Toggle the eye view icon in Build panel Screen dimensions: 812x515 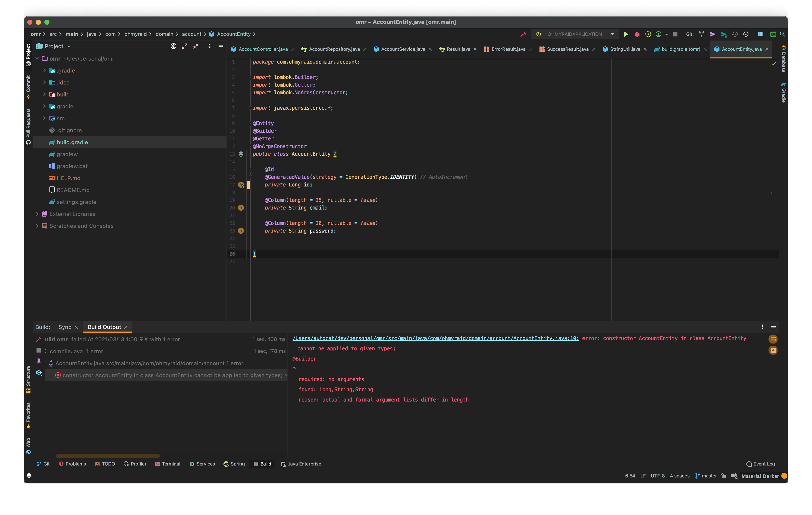(x=39, y=373)
